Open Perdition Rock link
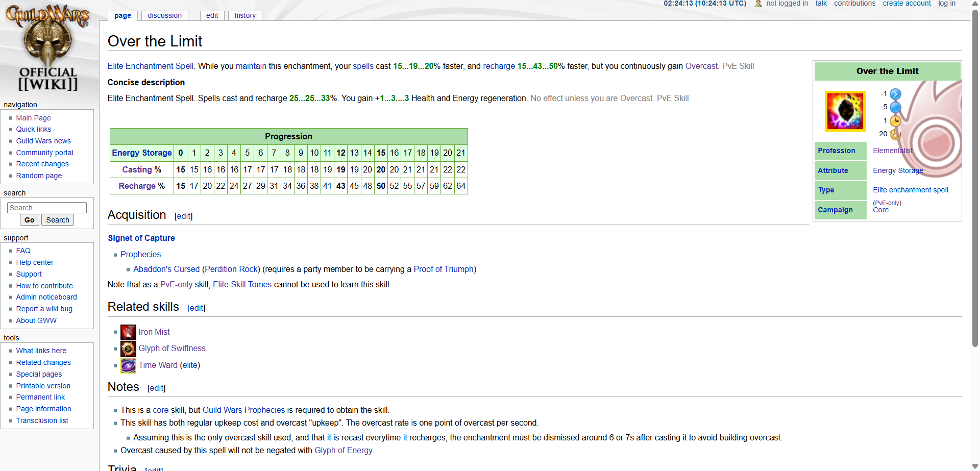The height and width of the screenshot is (471, 980). [x=231, y=269]
